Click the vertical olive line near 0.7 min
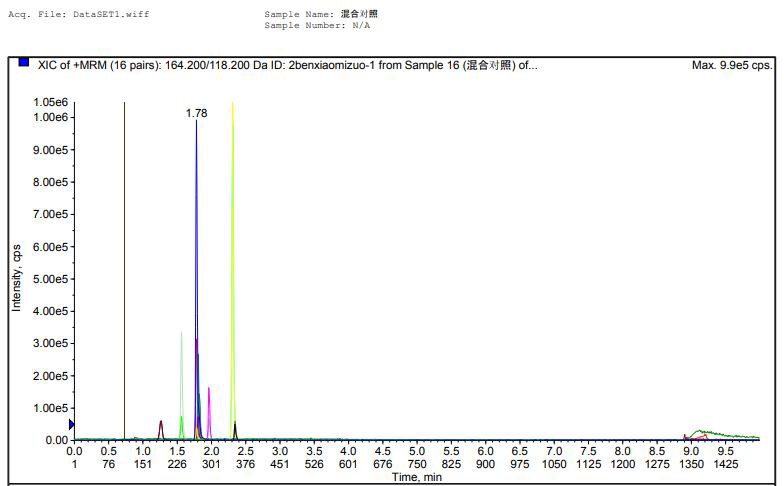The image size is (784, 486). [x=124, y=250]
